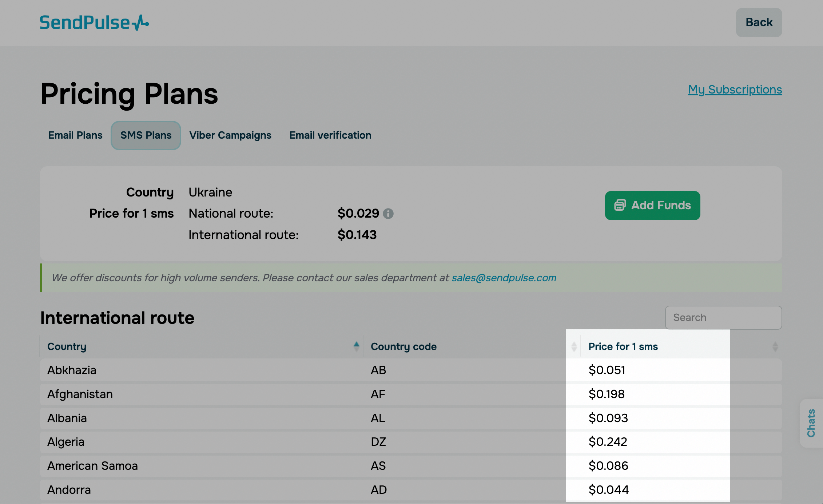
Task: Click the sales@sendpulse.com email link
Action: [x=504, y=278]
